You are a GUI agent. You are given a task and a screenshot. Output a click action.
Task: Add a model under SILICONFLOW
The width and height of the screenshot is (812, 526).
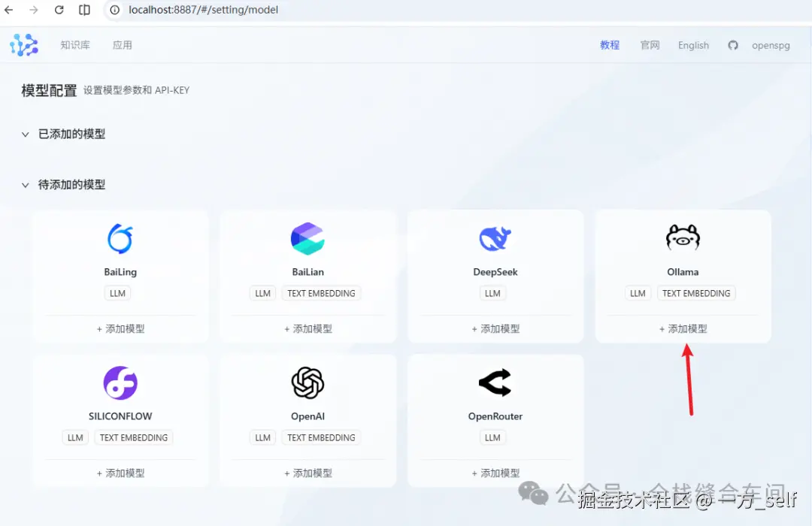[x=120, y=473]
